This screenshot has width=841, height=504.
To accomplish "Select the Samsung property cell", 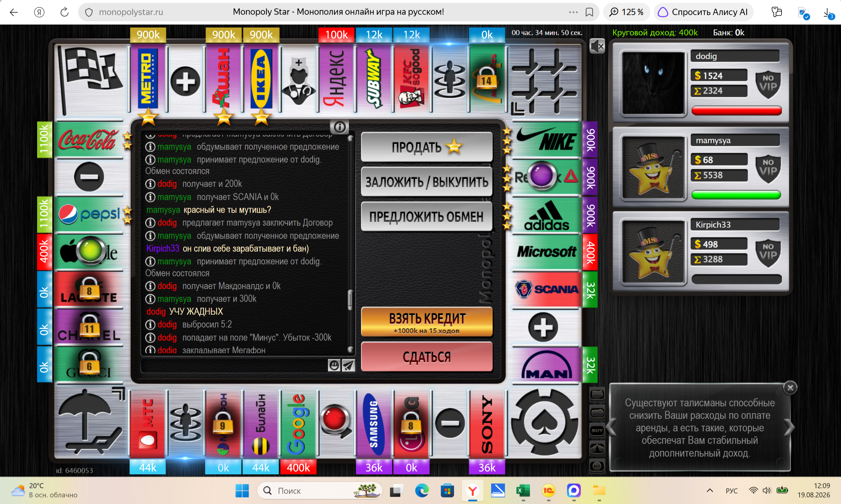I will (x=374, y=424).
